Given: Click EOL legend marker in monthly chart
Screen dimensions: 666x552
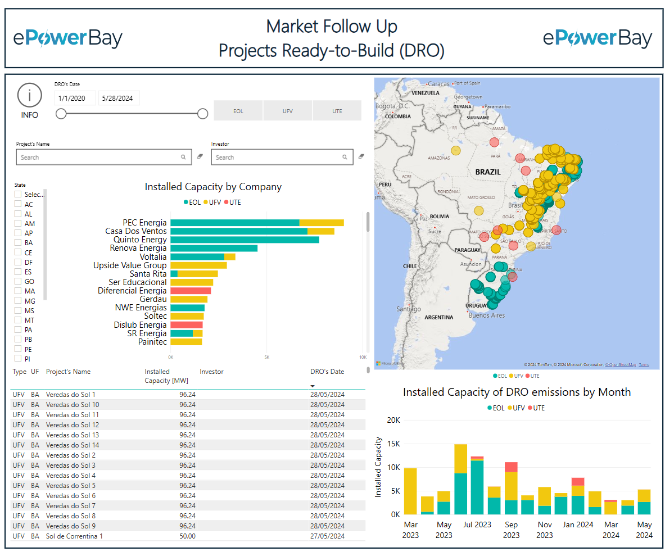Looking at the screenshot, I should (490, 408).
